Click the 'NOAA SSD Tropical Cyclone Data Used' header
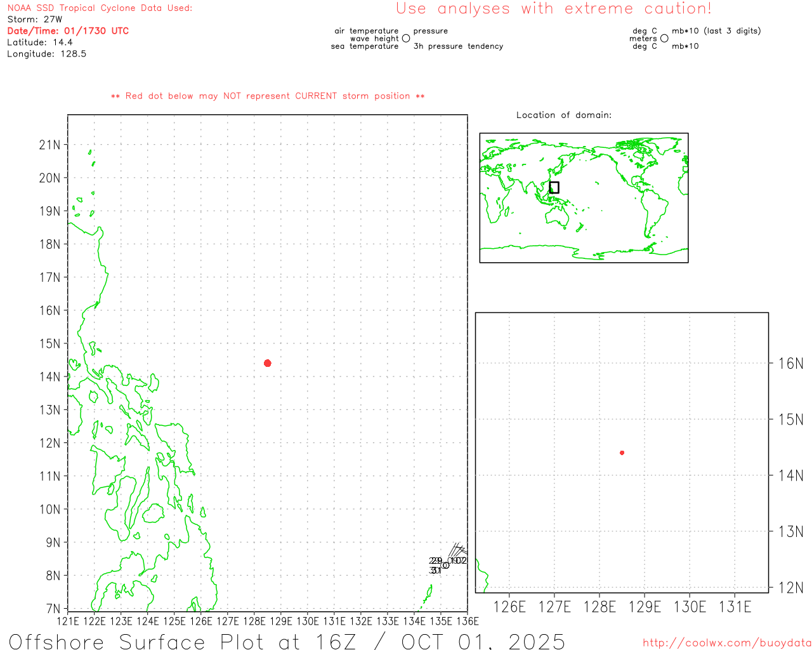 (100, 8)
